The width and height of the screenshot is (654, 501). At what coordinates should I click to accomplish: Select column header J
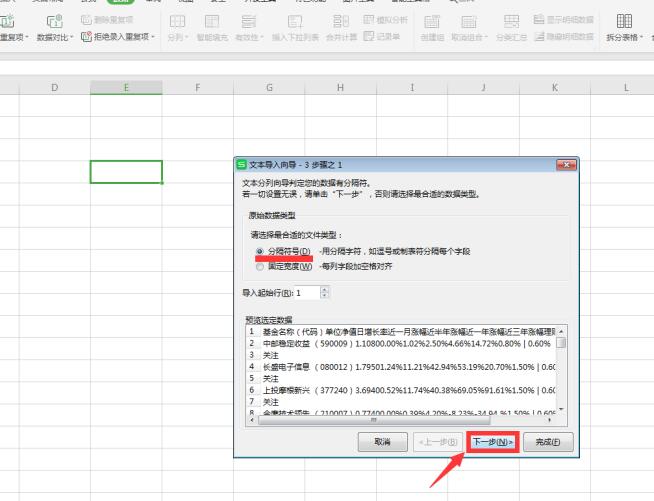pos(483,88)
